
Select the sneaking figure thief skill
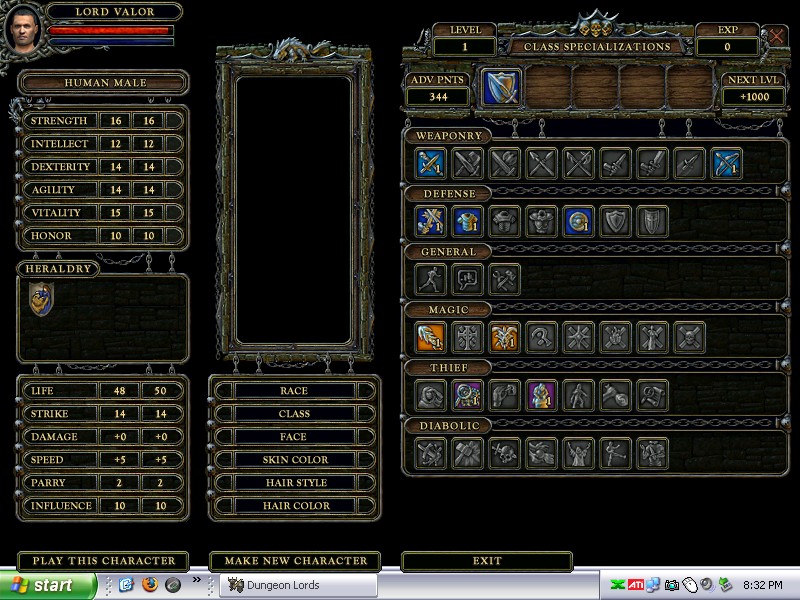point(578,395)
